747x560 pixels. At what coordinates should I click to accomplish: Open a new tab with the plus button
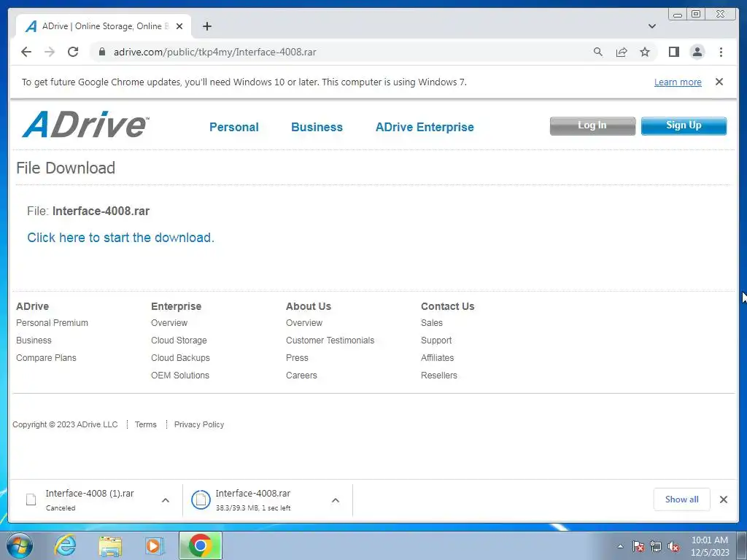click(x=206, y=26)
